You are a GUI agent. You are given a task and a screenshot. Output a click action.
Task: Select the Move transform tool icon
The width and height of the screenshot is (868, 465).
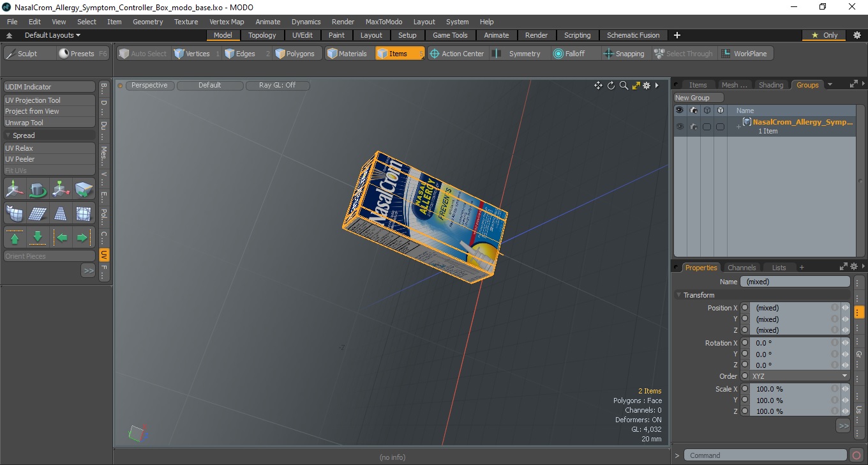click(x=15, y=189)
